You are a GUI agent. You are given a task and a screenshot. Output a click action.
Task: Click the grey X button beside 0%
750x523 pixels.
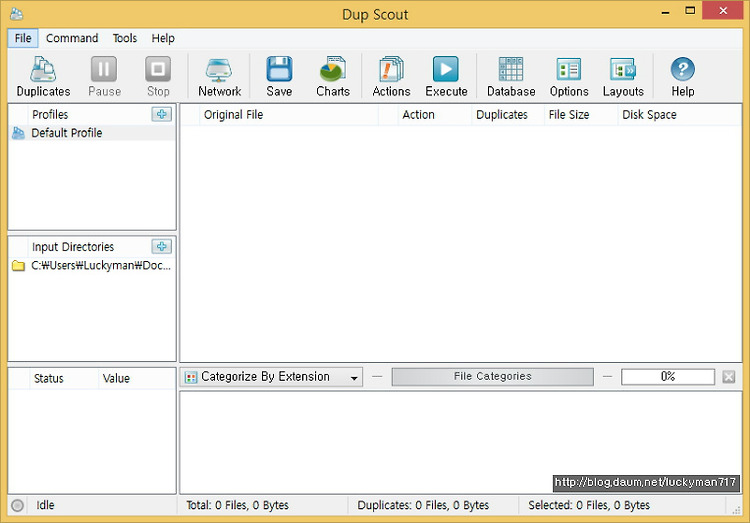[x=729, y=377]
